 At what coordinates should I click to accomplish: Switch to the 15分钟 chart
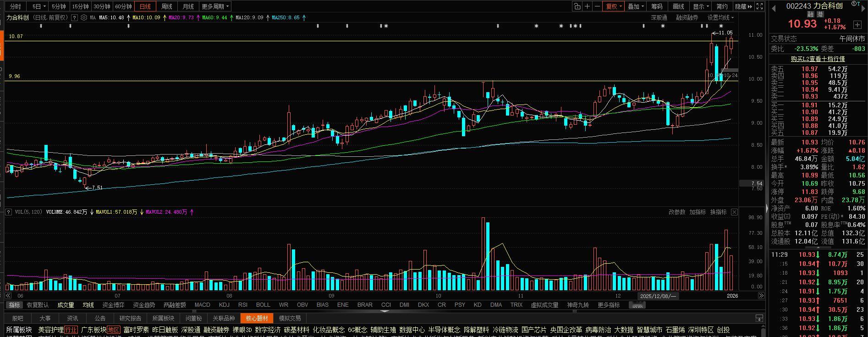80,6
